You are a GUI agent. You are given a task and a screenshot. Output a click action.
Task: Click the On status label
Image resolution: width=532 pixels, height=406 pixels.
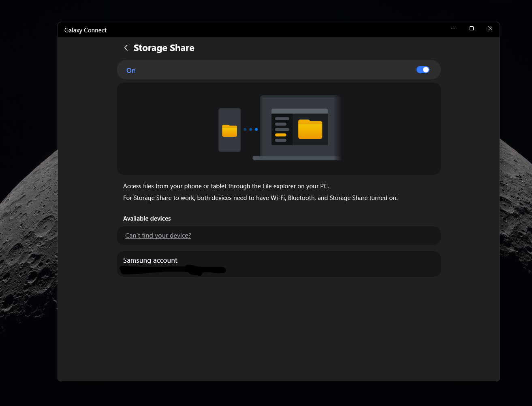click(x=130, y=70)
